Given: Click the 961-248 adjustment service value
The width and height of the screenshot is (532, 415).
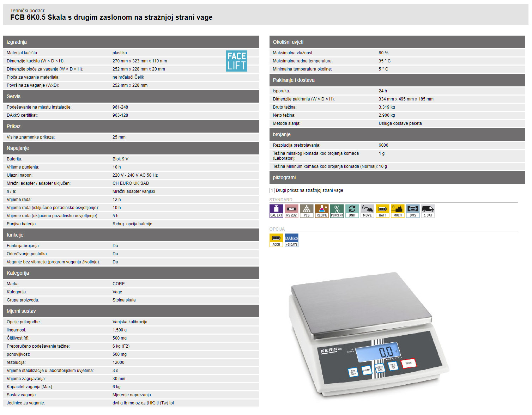Looking at the screenshot, I should point(120,107).
